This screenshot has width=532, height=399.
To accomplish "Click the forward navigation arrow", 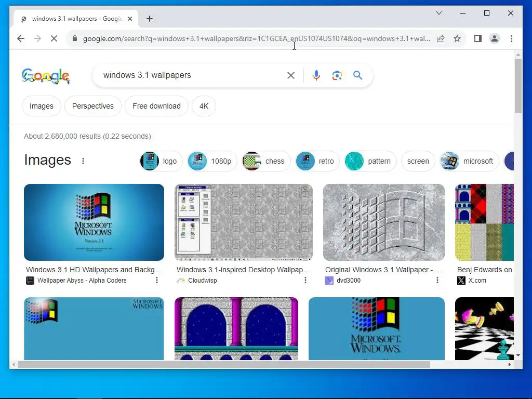I will pyautogui.click(x=37, y=38).
